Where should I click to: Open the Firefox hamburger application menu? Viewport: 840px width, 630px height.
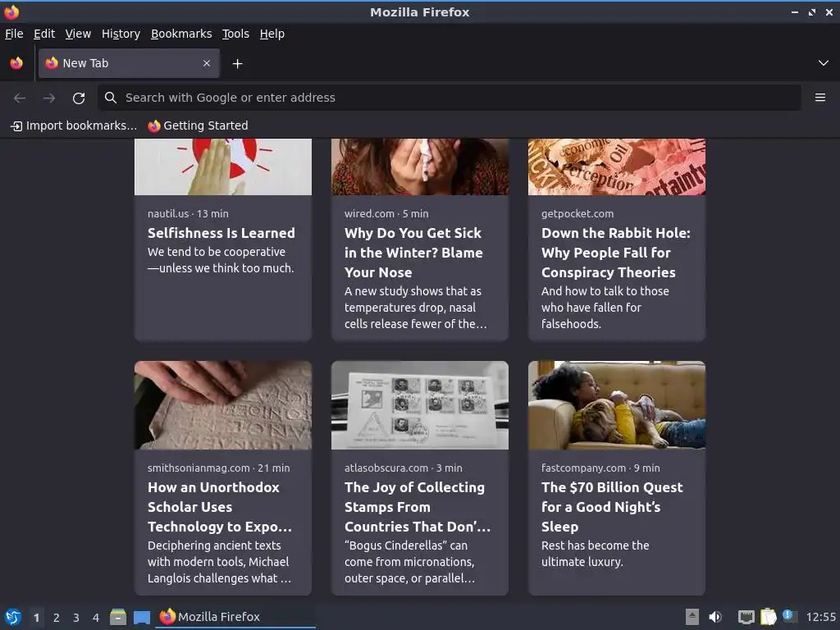[x=820, y=98]
